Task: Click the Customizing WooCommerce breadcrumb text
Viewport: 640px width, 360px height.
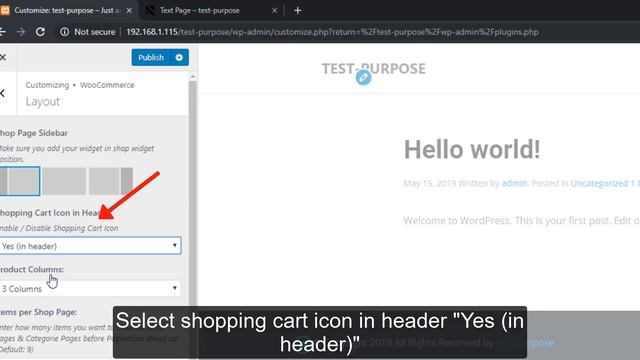Action: (80, 85)
